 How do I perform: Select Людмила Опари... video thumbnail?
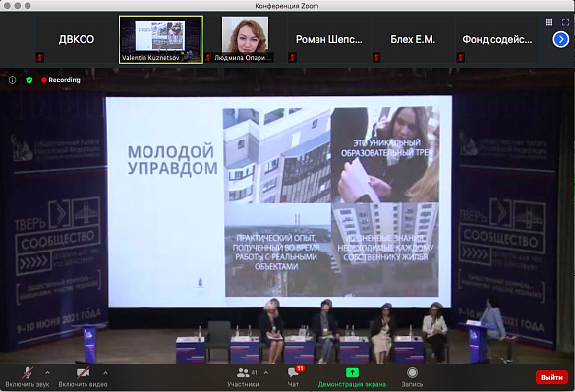pos(245,39)
